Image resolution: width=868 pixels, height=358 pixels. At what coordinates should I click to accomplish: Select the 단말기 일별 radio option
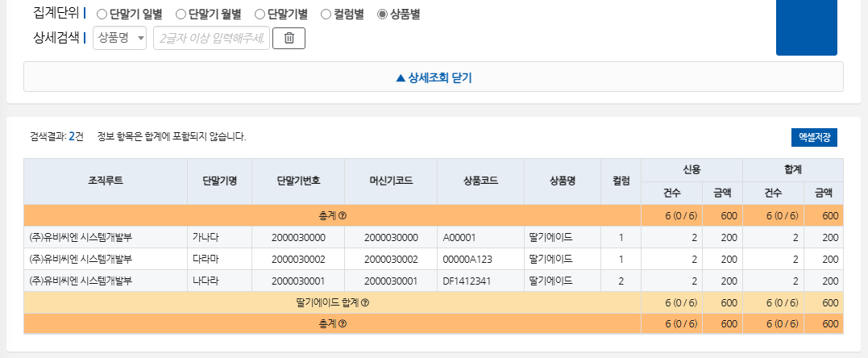[x=102, y=15]
